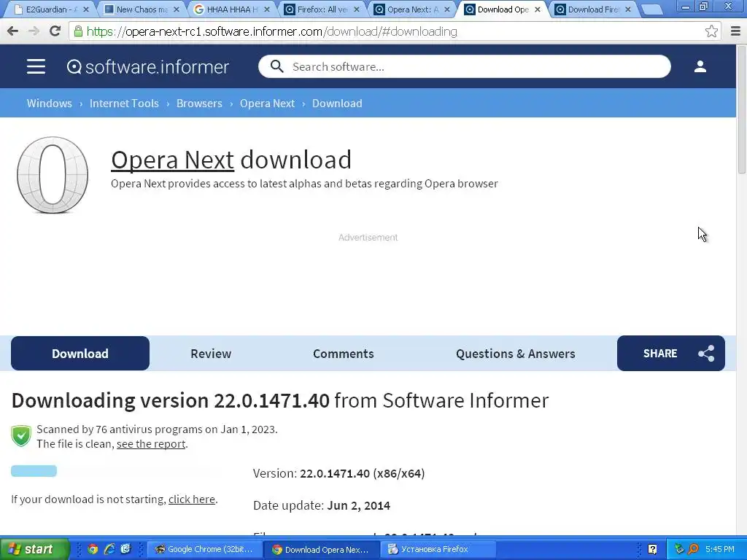747x560 pixels.
Task: Click the 5:45 PM taskbar clock
Action: [x=720, y=549]
